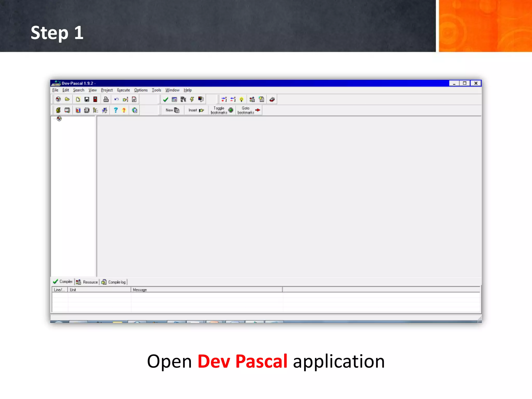Open the Options menu
This screenshot has width=532, height=399.
click(141, 90)
